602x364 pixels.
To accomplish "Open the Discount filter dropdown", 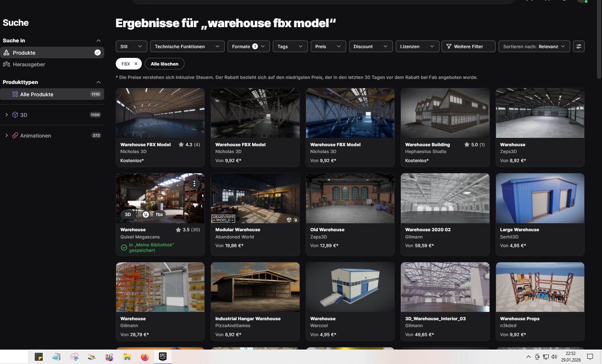I will point(371,46).
